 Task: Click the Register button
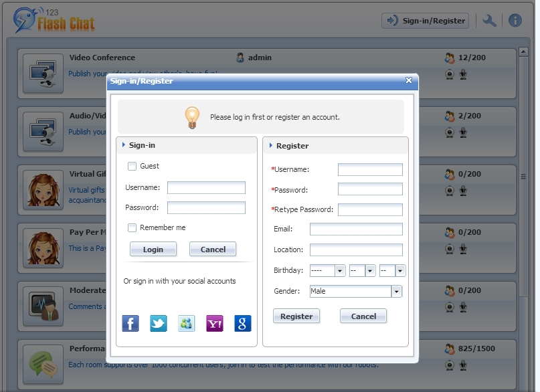pos(296,316)
